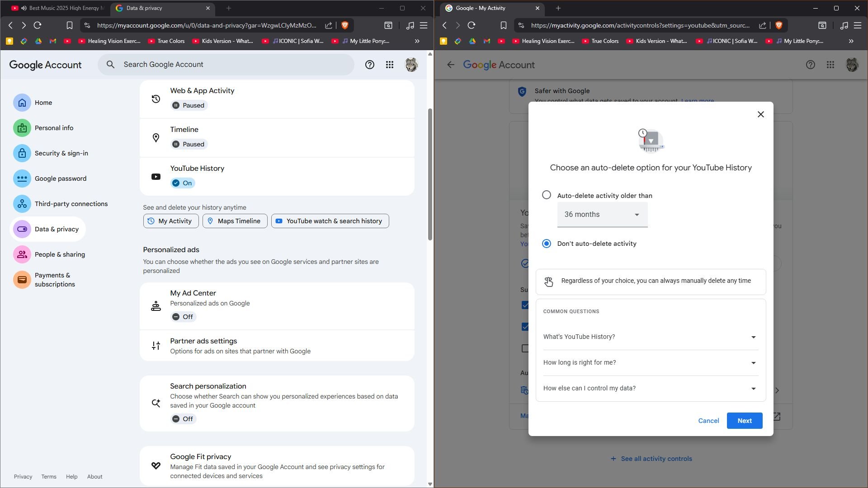The width and height of the screenshot is (868, 488).
Task: Open Google apps grid in left window
Action: 390,65
